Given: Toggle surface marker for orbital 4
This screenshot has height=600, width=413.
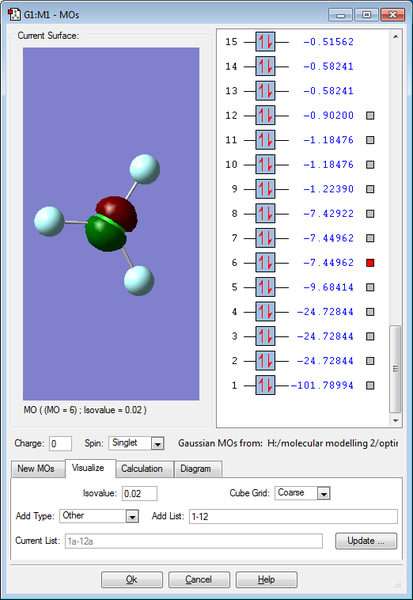Looking at the screenshot, I should tap(370, 312).
